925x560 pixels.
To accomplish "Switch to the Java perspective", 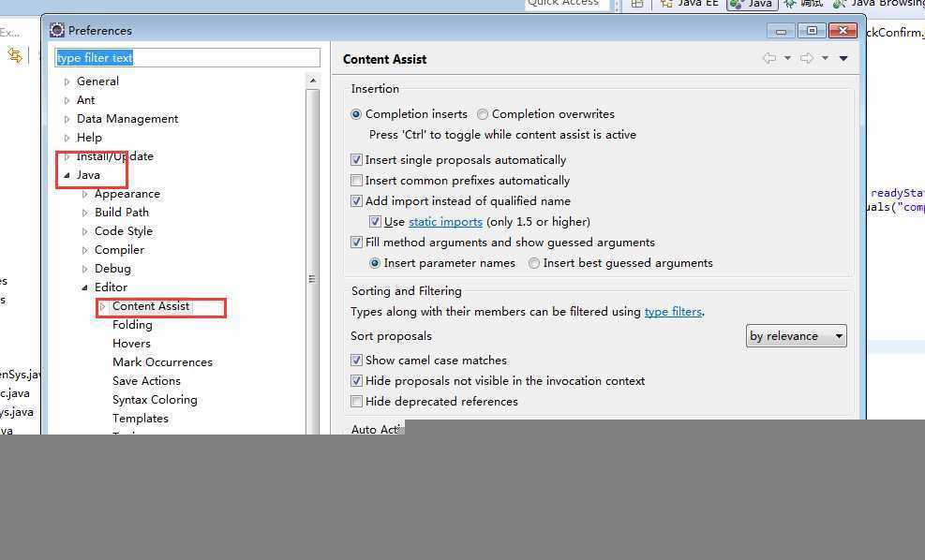I will pyautogui.click(x=752, y=4).
